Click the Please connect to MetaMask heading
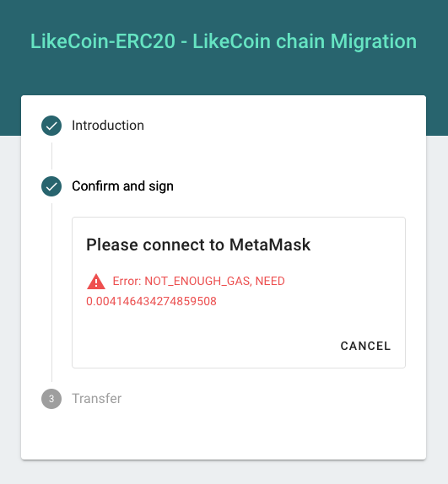This screenshot has height=484, width=448. (x=198, y=245)
